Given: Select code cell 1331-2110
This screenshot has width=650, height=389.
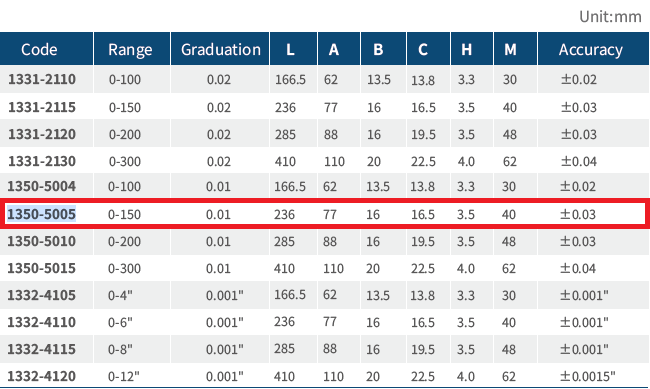Looking at the screenshot, I should [42, 79].
